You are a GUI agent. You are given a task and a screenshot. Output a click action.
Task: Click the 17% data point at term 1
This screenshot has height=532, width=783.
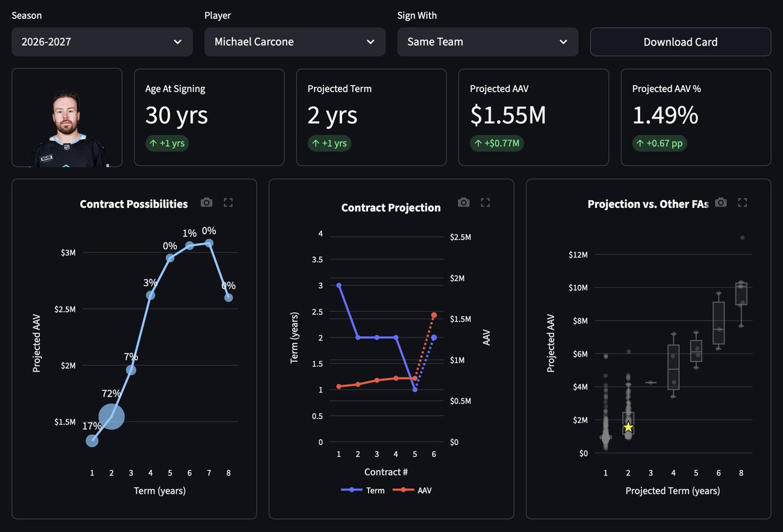coord(92,441)
